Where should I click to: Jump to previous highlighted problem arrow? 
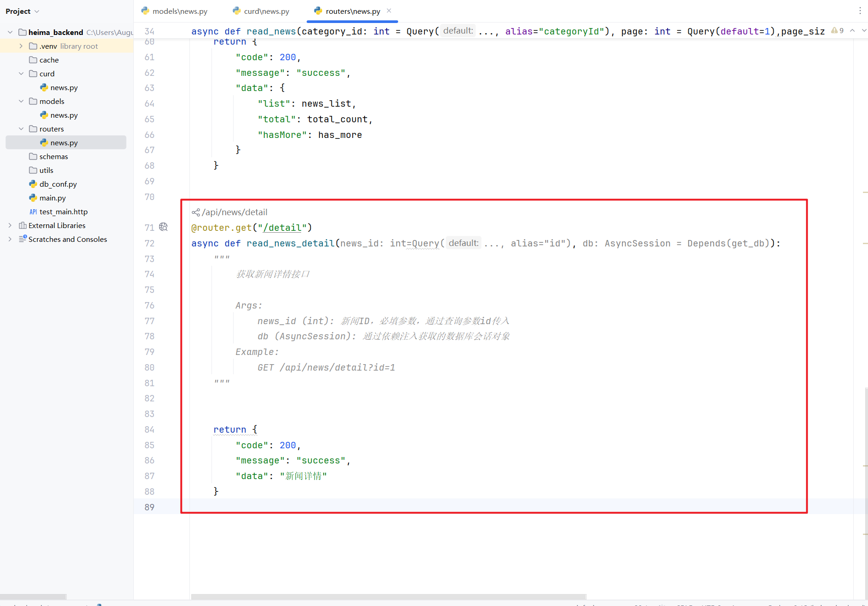852,31
